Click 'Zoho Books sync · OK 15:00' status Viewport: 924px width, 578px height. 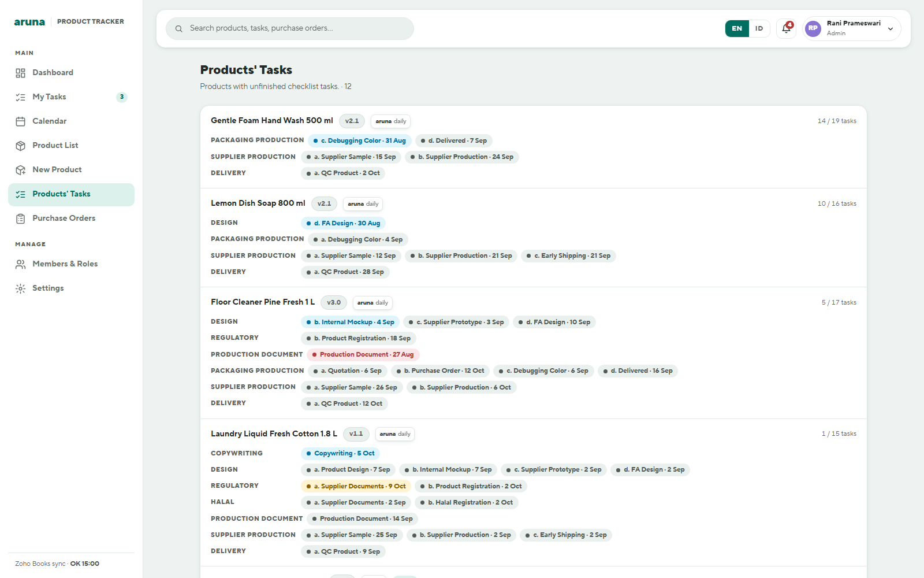point(57,564)
